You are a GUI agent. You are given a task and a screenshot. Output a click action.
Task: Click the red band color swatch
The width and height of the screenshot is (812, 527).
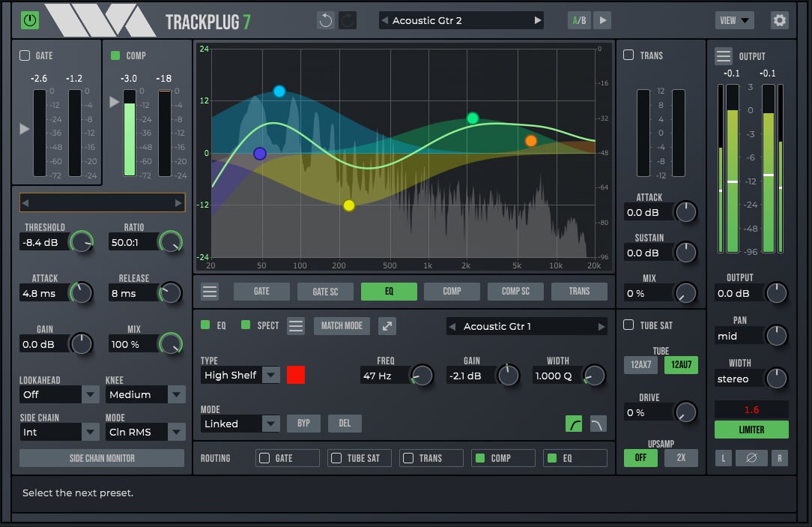click(x=296, y=375)
